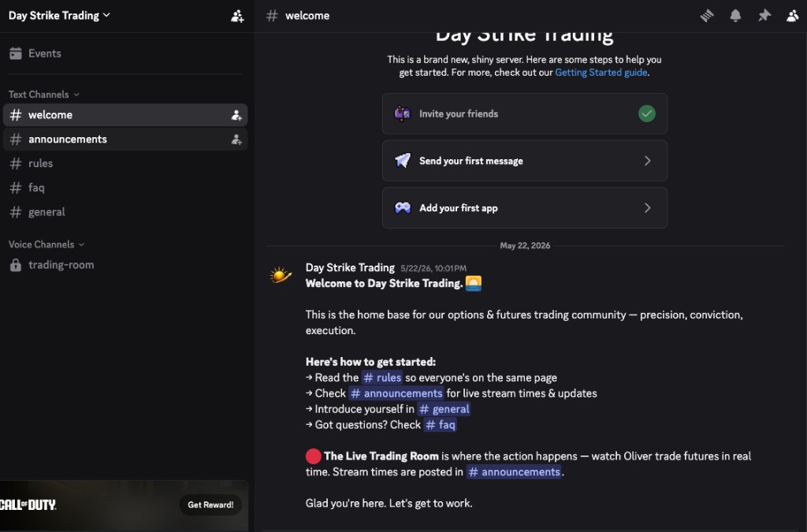
Task: Click the sunrise emoji after Welcome text
Action: 474,284
